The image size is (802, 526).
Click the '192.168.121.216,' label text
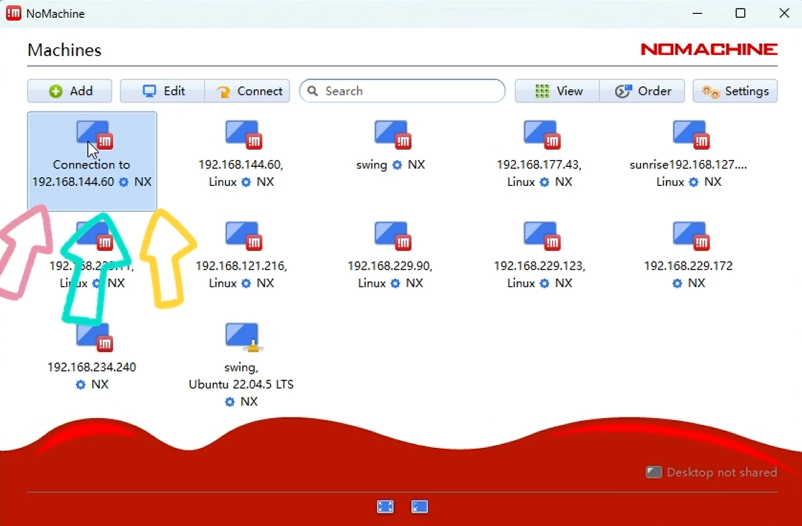pos(241,266)
